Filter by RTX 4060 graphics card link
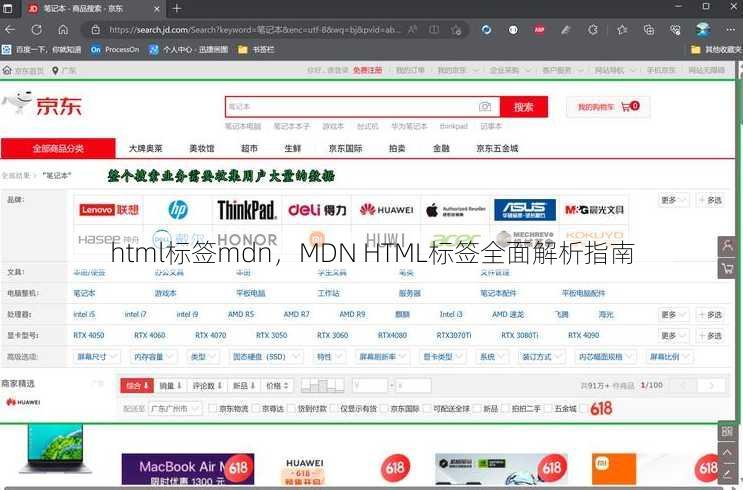The image size is (743, 490). (x=149, y=335)
